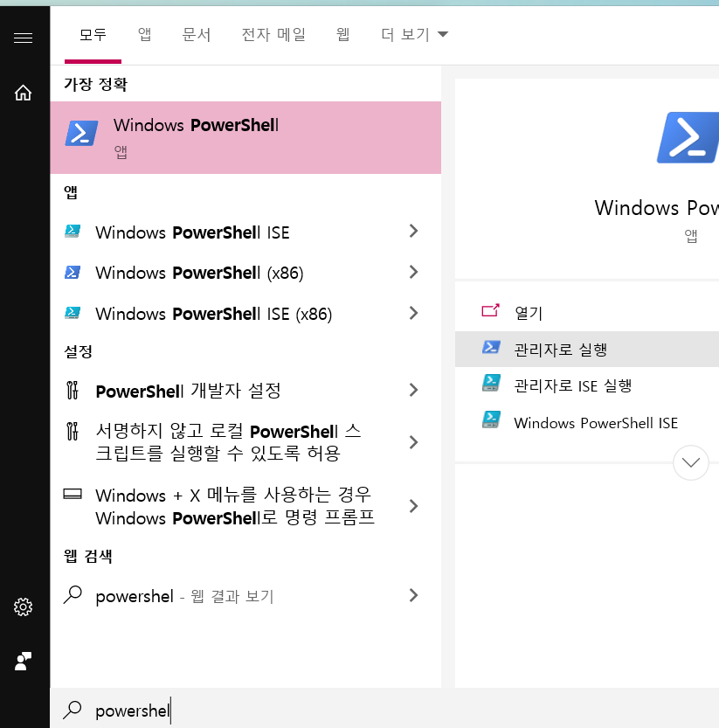Expand the Windows PowerShell (x86) result arrow
719x728 pixels.
[413, 272]
